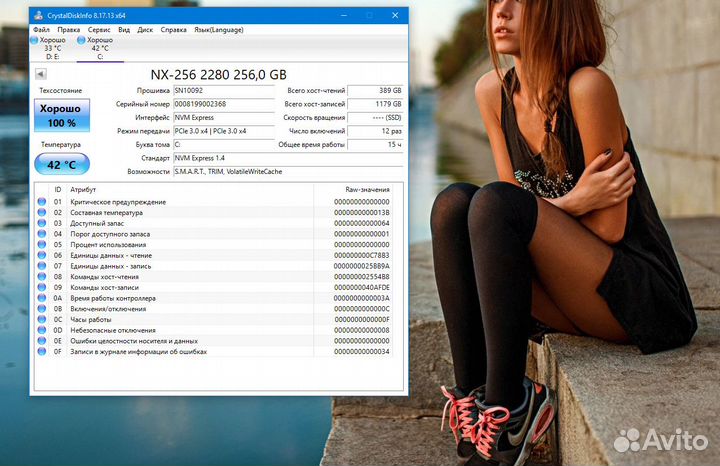The image size is (720, 466).
Task: Select the Процент использования row
Action: point(214,244)
